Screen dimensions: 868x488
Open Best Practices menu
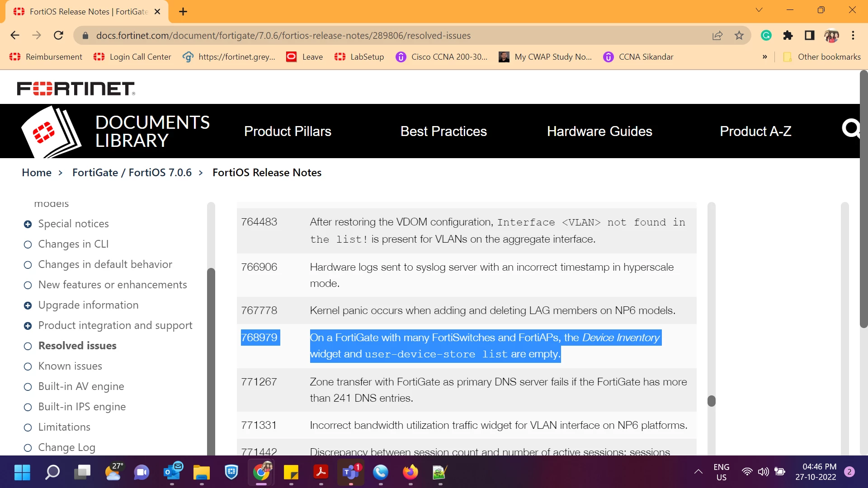(443, 131)
